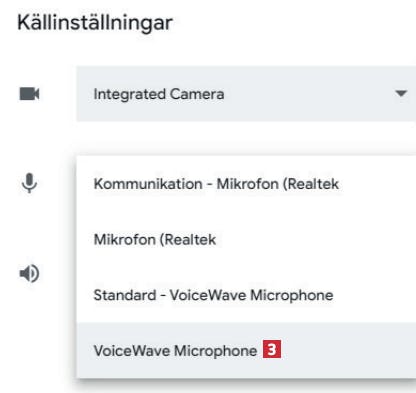Click the red number 3 badge

coord(272,349)
